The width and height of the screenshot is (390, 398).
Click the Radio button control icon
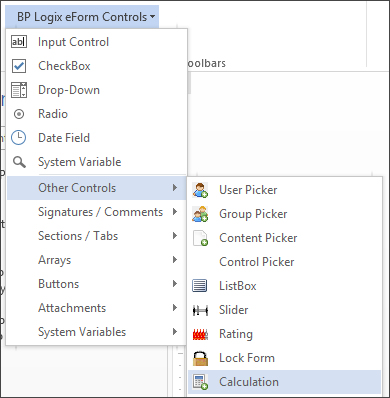coord(19,114)
